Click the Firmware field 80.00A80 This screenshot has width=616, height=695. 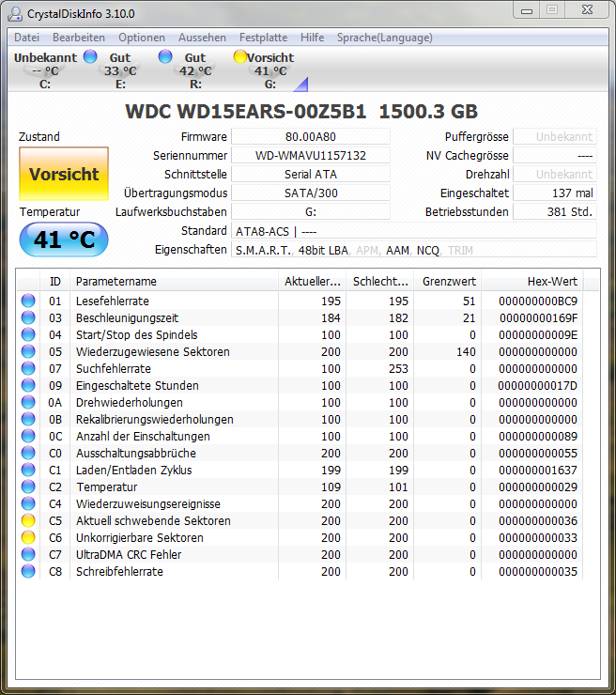pos(311,136)
